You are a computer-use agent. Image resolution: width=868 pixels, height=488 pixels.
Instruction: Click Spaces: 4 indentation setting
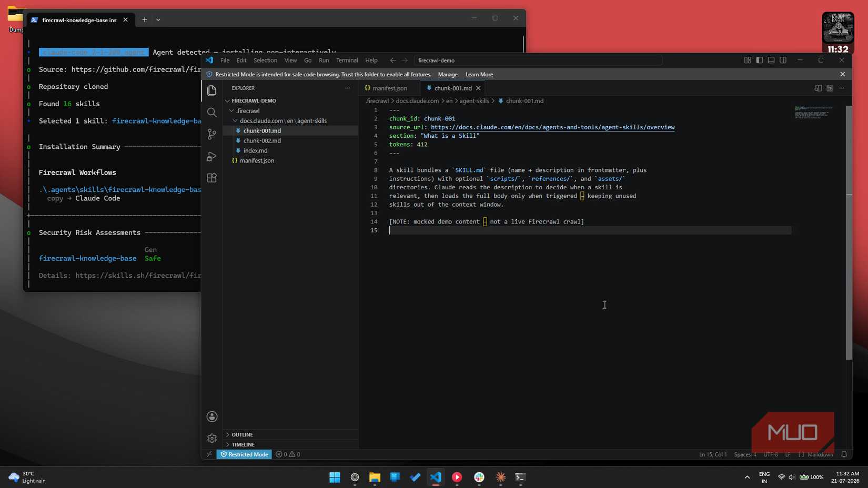coord(745,454)
